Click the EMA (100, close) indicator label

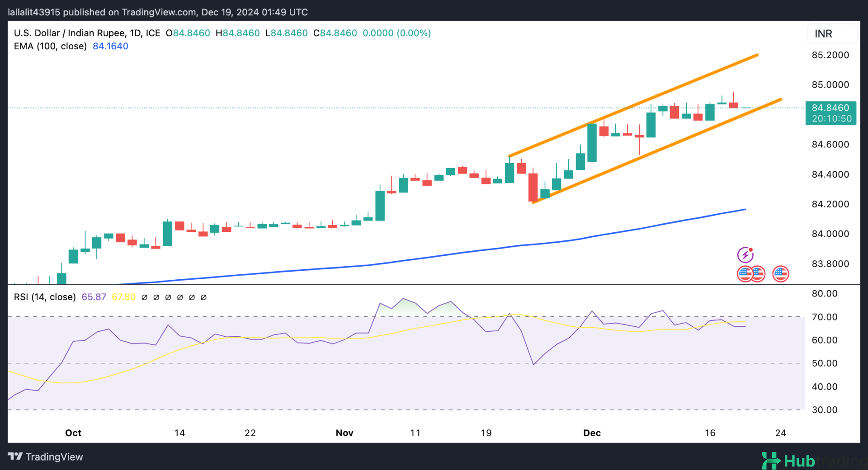click(x=50, y=46)
